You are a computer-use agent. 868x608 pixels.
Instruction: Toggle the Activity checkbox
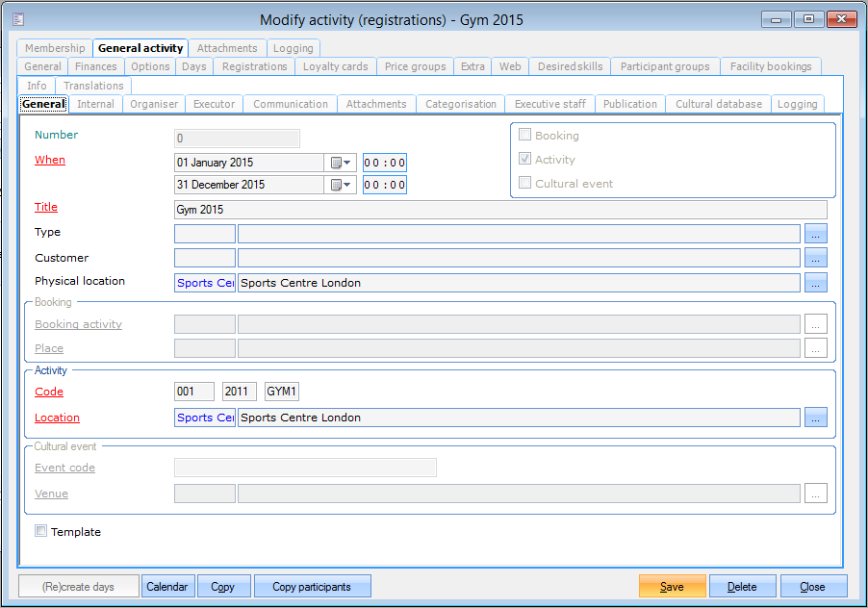pos(524,160)
